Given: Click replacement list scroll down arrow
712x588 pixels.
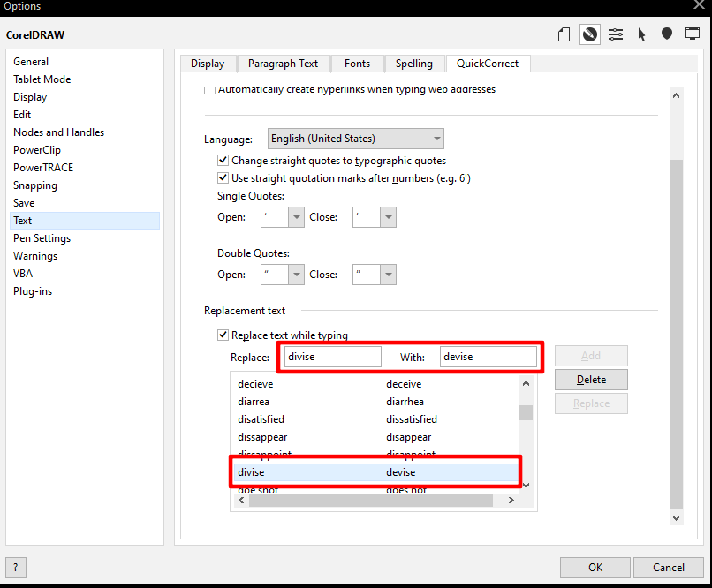Looking at the screenshot, I should click(x=526, y=486).
